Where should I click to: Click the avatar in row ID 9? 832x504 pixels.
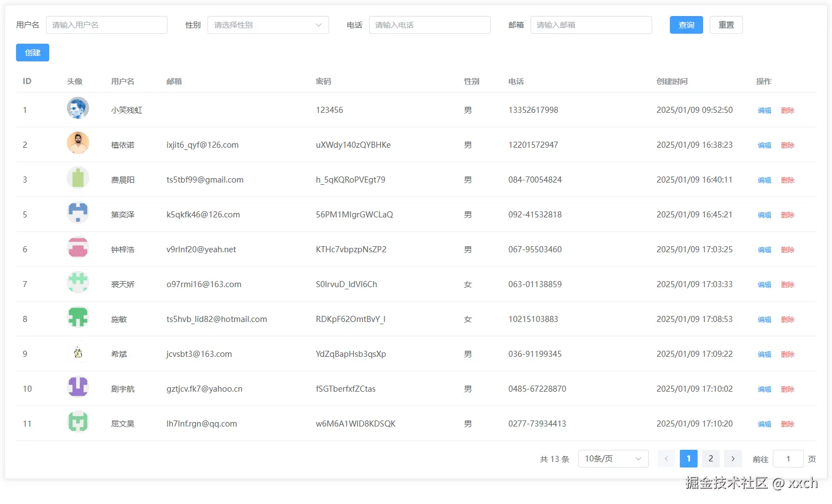78,352
